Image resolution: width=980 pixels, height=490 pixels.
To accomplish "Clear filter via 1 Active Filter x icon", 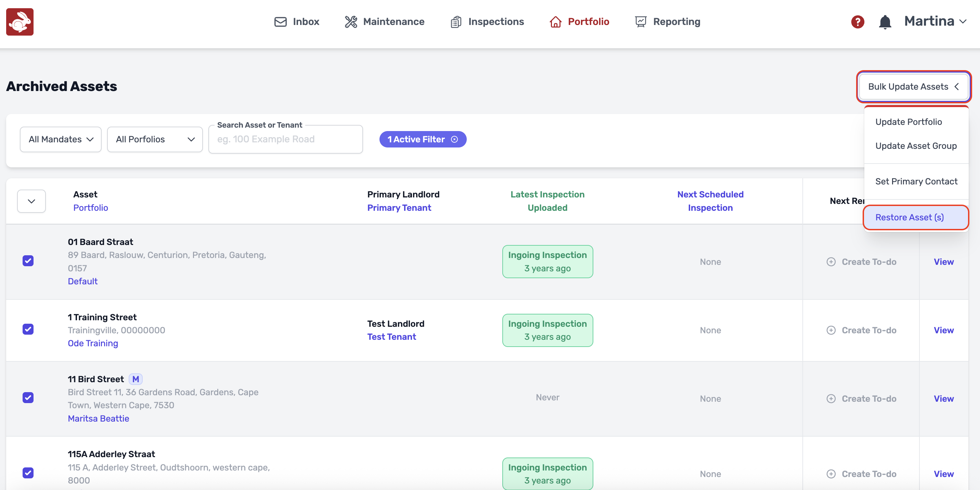I will [x=454, y=139].
